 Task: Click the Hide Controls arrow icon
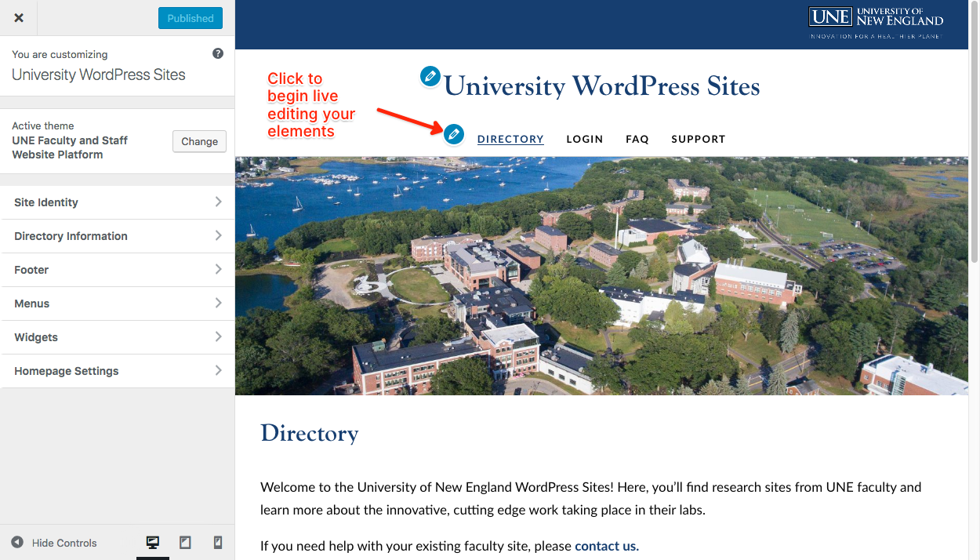pyautogui.click(x=17, y=542)
